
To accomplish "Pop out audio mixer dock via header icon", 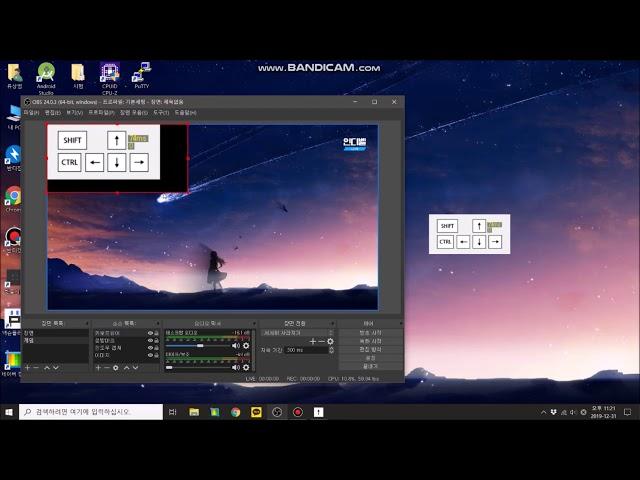I will 254,323.
